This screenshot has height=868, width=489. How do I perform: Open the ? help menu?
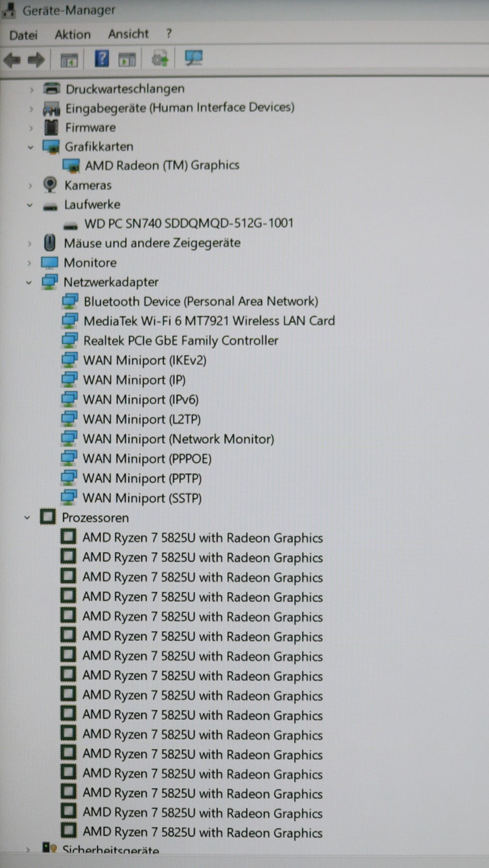(x=169, y=34)
